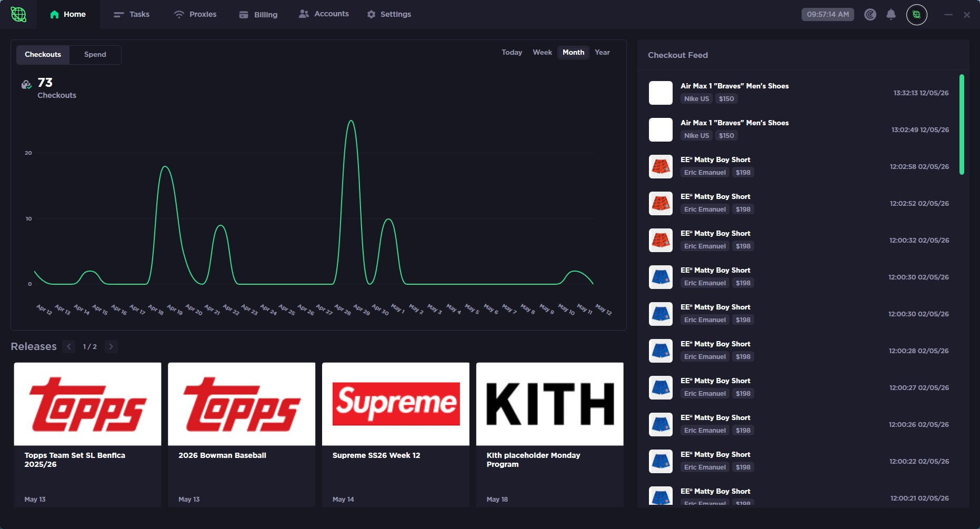980x529 pixels.
Task: Switch chart to the Spend tab
Action: (95, 55)
